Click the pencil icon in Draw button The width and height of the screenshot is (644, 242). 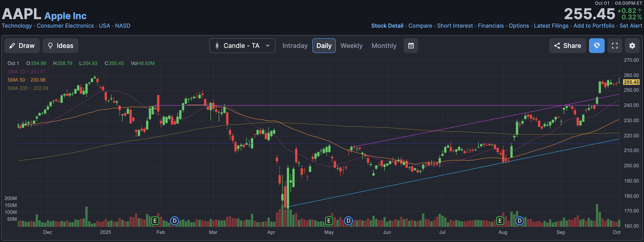(x=12, y=46)
